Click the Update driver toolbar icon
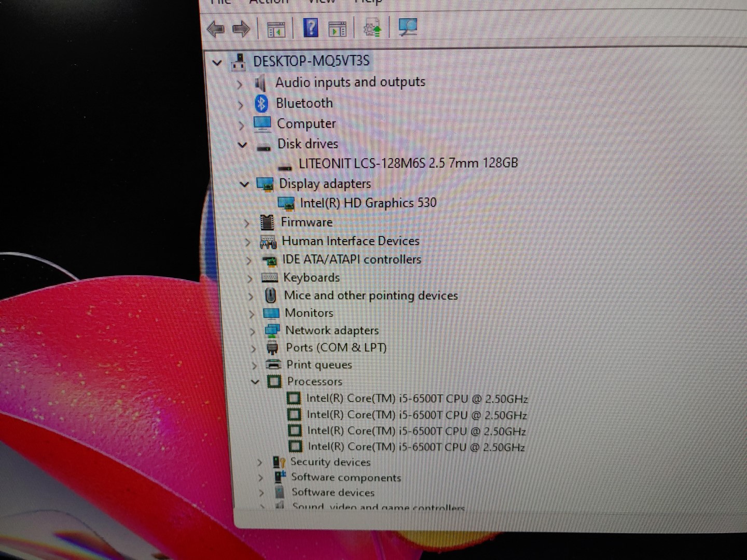747x560 pixels. coord(372,27)
